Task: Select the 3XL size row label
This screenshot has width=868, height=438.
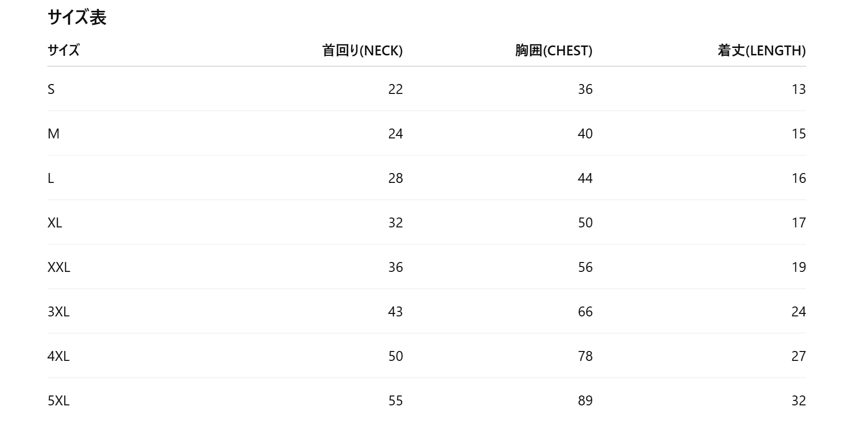Action: point(58,312)
